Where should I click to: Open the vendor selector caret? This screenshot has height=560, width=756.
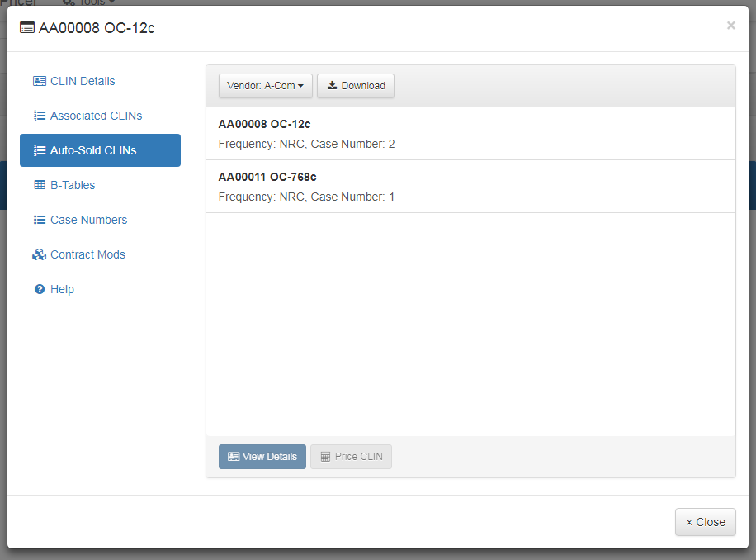(302, 85)
